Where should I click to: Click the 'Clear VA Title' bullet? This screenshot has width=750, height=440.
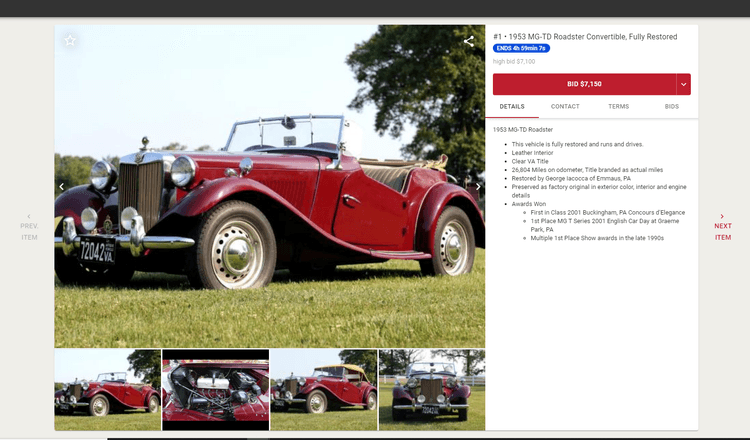(530, 161)
